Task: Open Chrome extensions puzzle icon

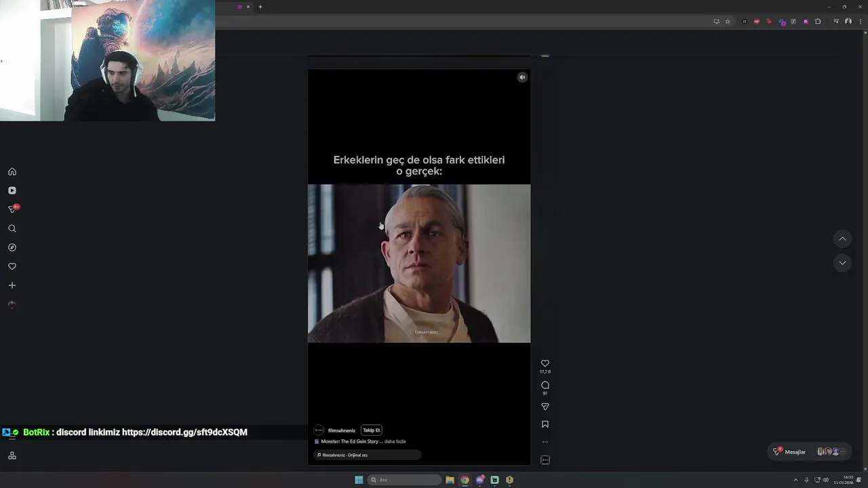Action: coord(818,22)
